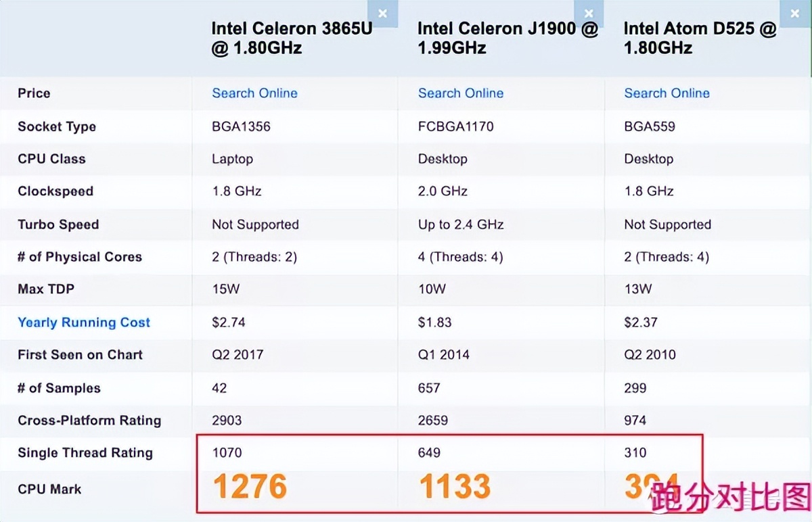Click the Intel Atom D525 header title
The image size is (812, 522).
click(x=700, y=38)
